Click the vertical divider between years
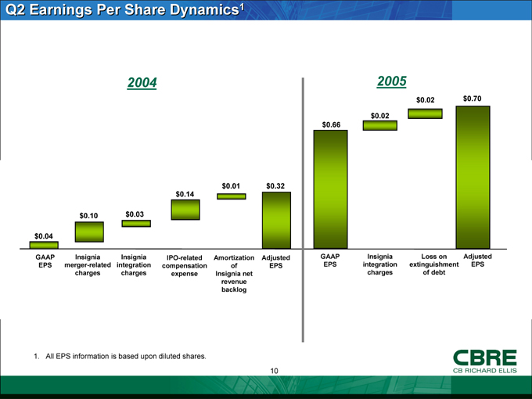532x399 pixels. point(303,211)
